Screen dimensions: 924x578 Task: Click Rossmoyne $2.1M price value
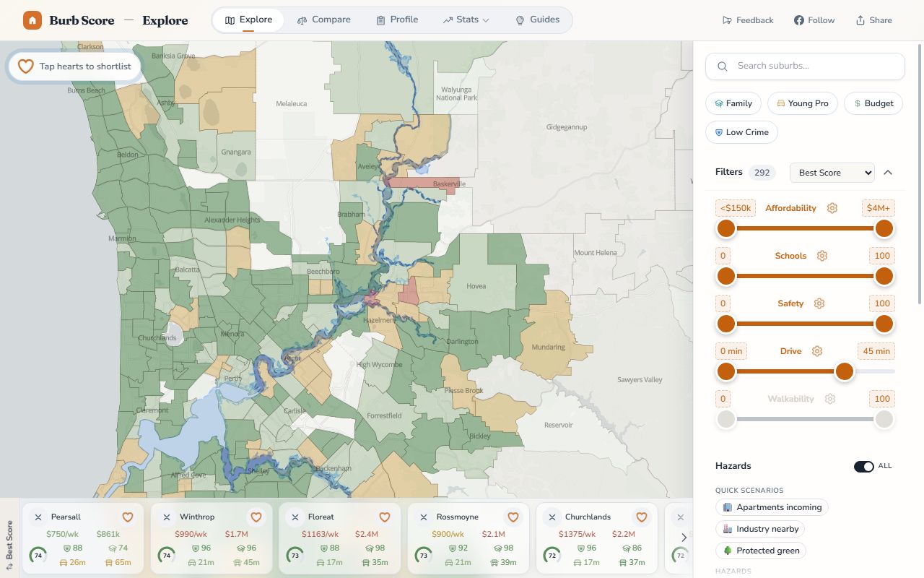click(494, 535)
